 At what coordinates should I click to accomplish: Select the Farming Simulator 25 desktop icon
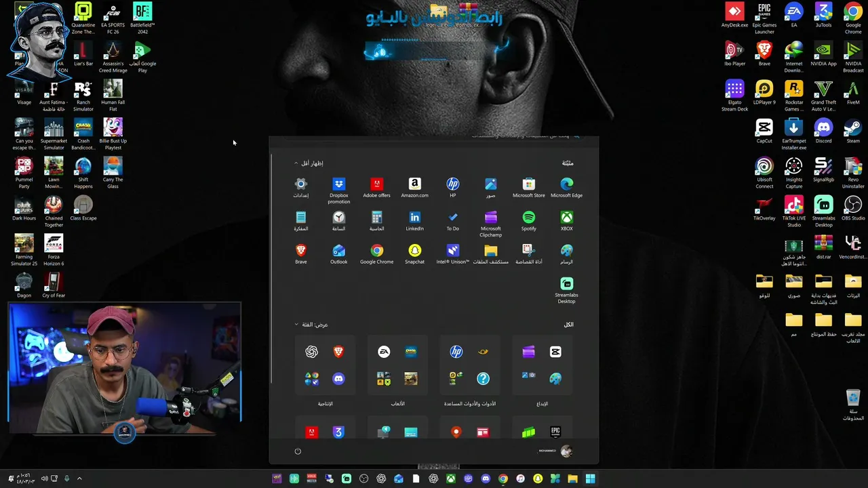point(24,250)
